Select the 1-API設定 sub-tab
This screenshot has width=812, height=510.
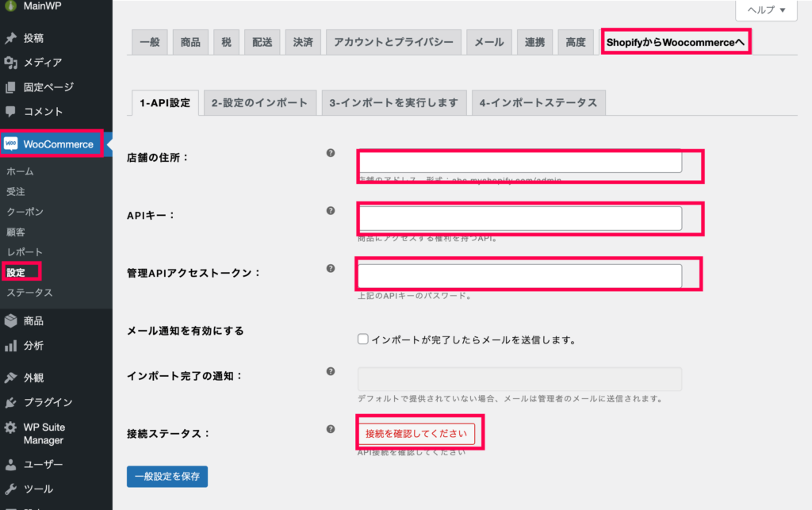point(165,102)
